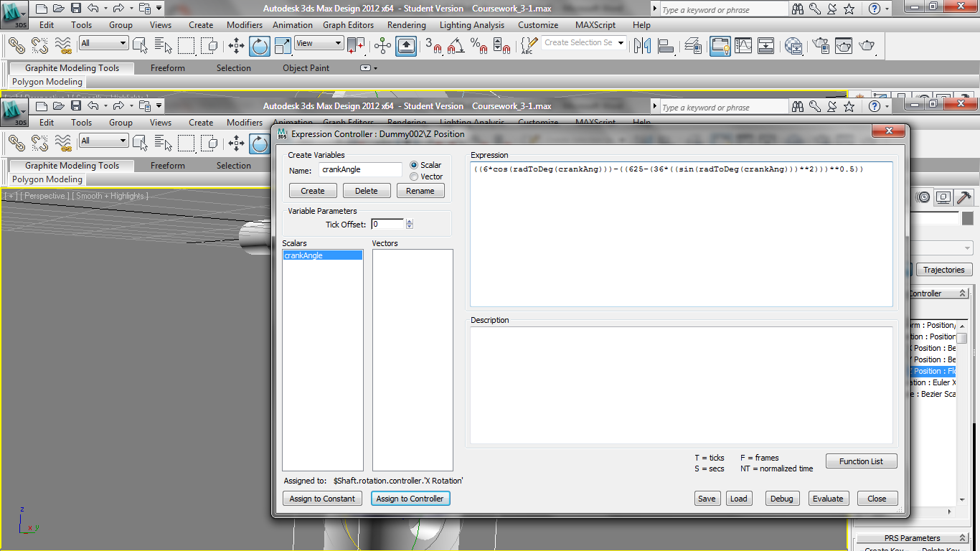Click the Debug button
This screenshot has width=980, height=551.
(782, 499)
